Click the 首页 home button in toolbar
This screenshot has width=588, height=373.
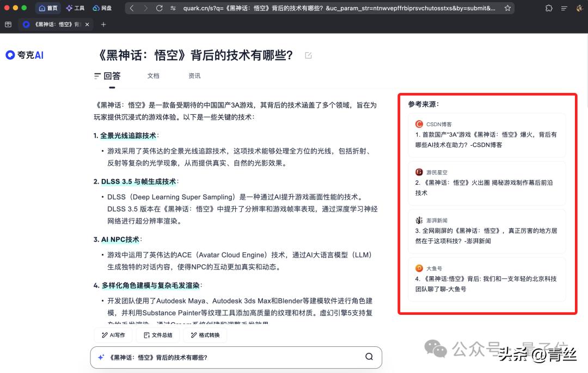pyautogui.click(x=48, y=8)
